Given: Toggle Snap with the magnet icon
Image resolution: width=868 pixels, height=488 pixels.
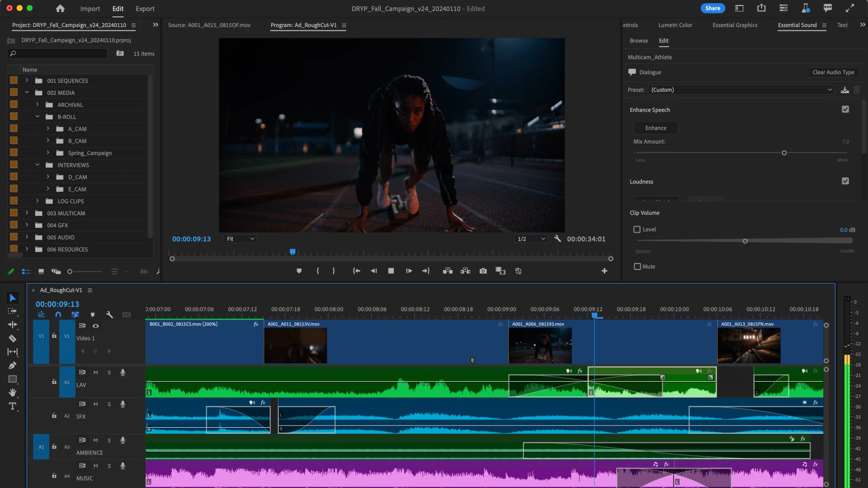Looking at the screenshot, I should [x=59, y=314].
